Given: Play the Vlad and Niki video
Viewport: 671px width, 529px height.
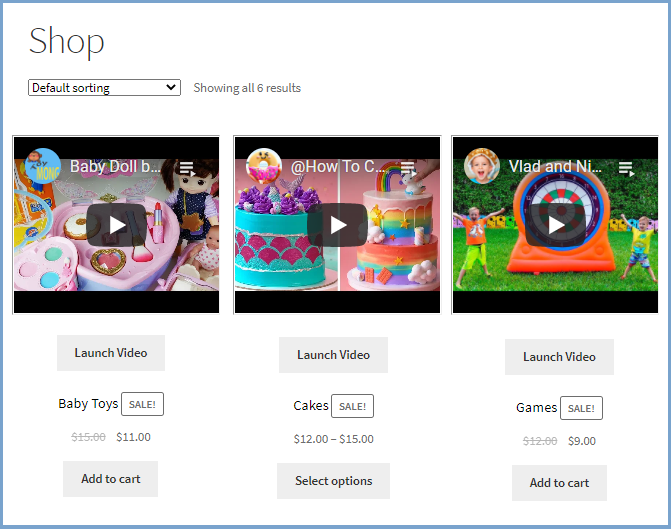Looking at the screenshot, I should 555,225.
